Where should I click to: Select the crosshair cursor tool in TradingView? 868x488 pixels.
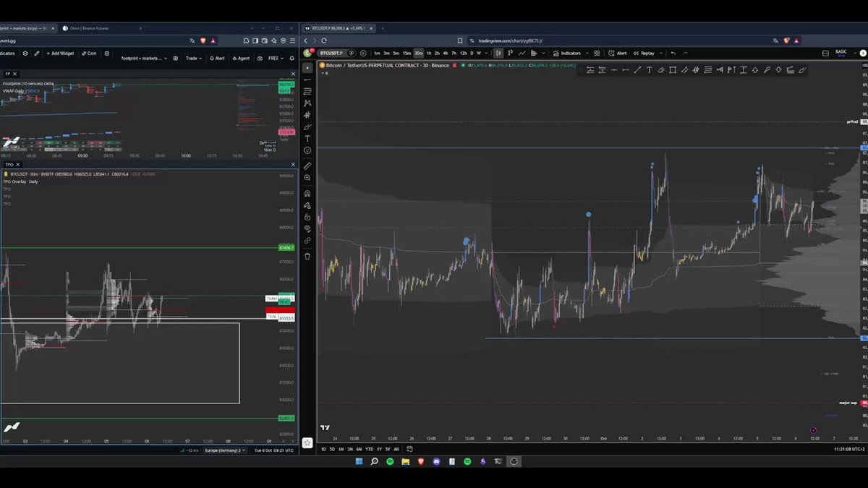click(307, 67)
